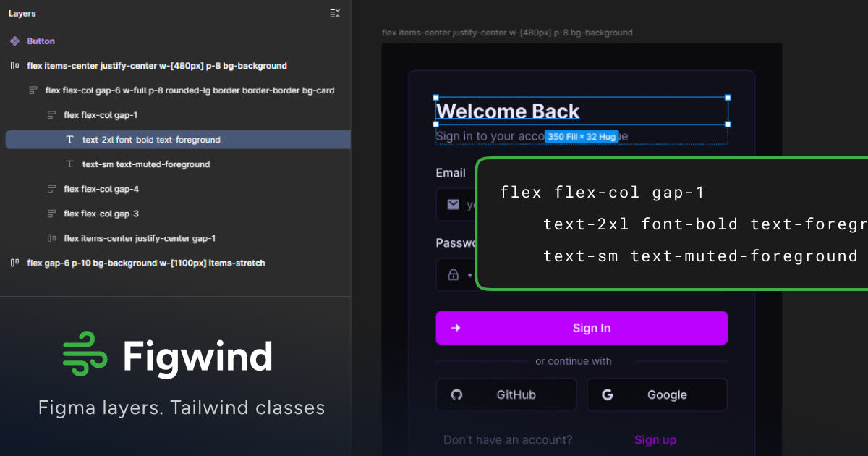Viewport: 868px width, 456px height.
Task: Click the Figwind wind logo icon
Action: click(85, 354)
